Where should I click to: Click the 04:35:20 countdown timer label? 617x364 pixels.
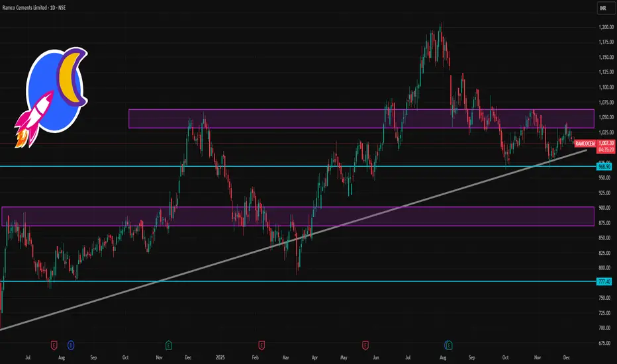(x=606, y=150)
